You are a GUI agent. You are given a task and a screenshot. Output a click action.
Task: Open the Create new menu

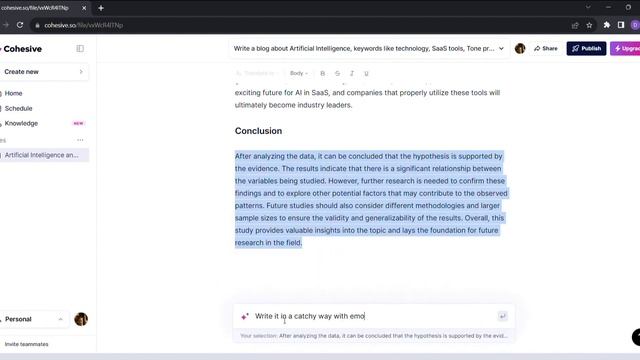(44, 72)
